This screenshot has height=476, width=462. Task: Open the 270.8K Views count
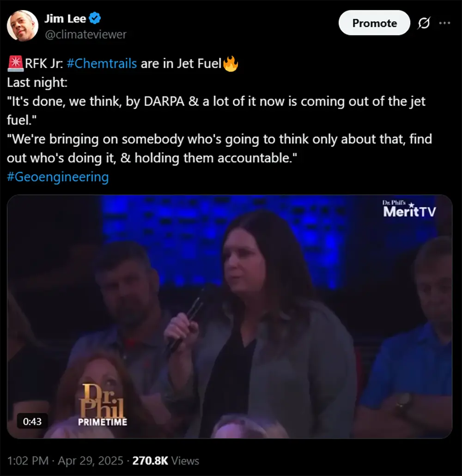pos(166,460)
